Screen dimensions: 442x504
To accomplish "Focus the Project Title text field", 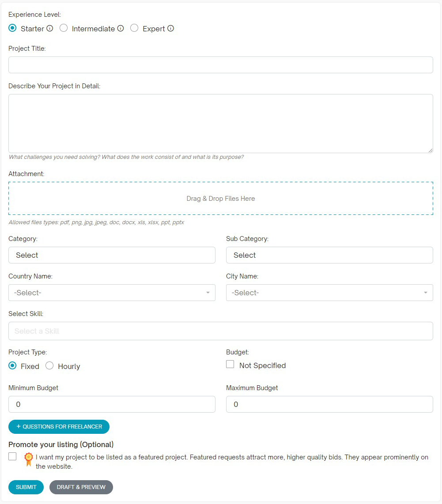I will pyautogui.click(x=221, y=65).
